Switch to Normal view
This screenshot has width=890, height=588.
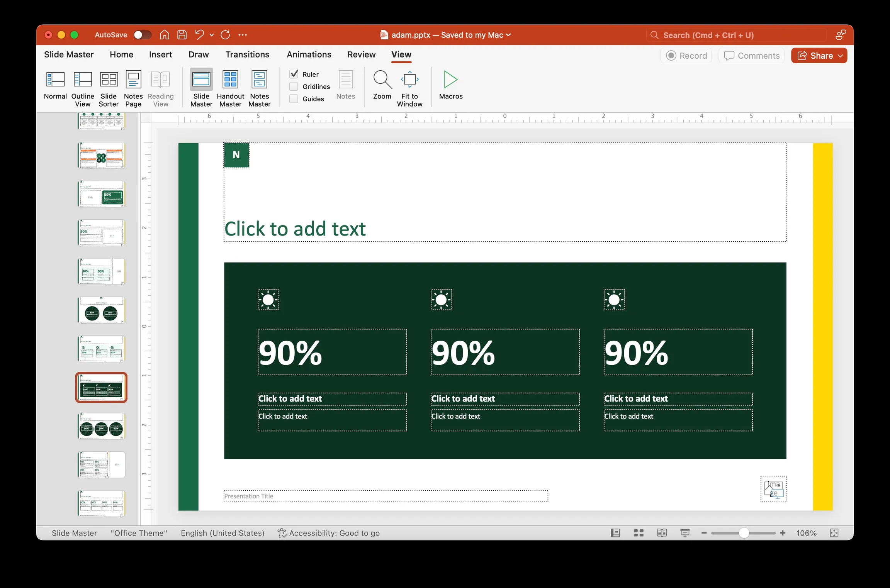point(55,85)
